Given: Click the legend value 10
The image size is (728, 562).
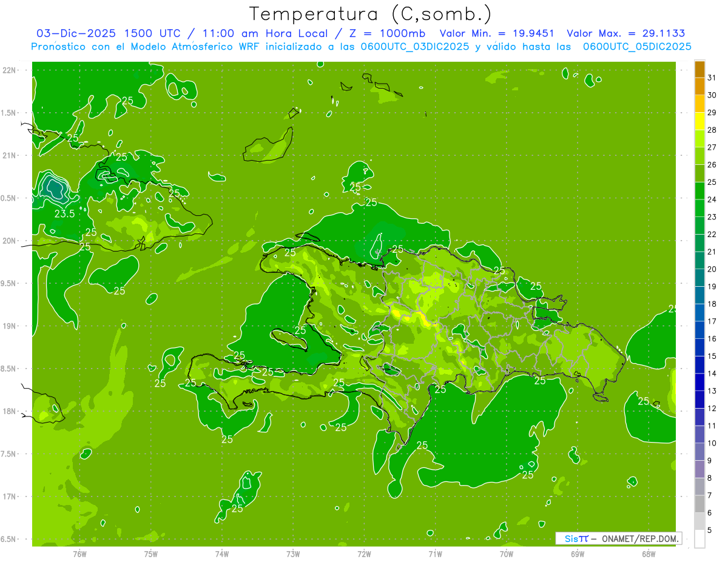Looking at the screenshot, I should pos(712,443).
